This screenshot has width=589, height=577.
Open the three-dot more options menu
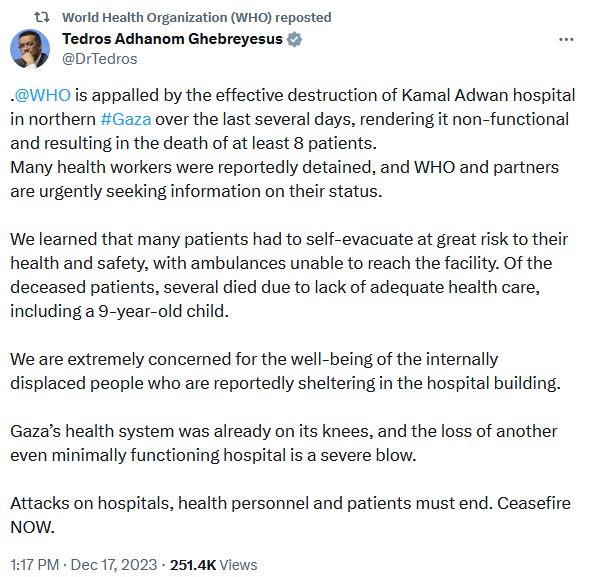pos(566,39)
